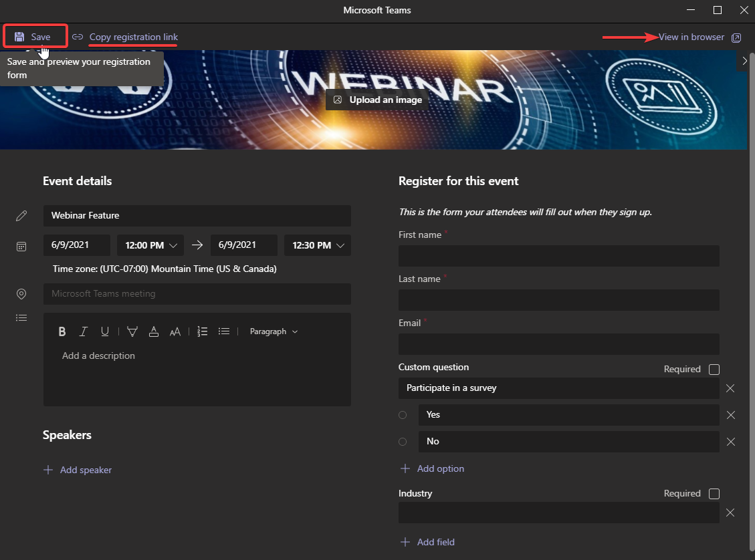The height and width of the screenshot is (560, 755).
Task: Apply Italic formatting to the description
Action: pos(84,331)
